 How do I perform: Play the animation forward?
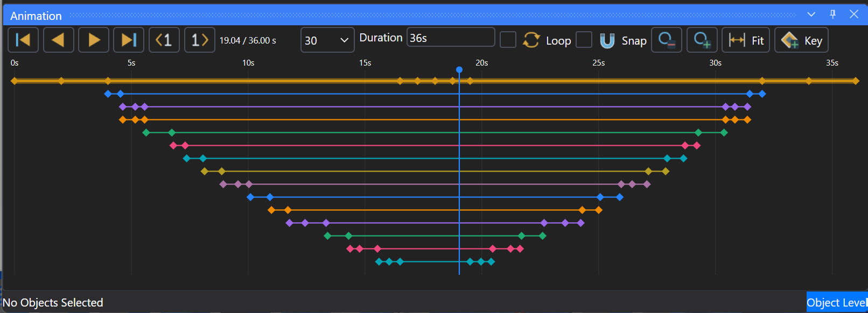(x=94, y=40)
